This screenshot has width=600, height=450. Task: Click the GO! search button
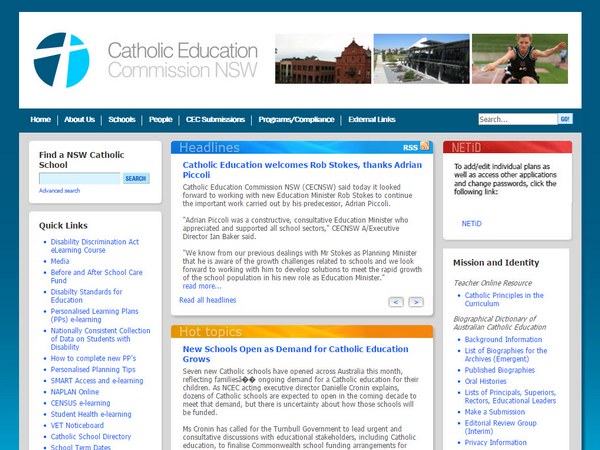coord(565,119)
